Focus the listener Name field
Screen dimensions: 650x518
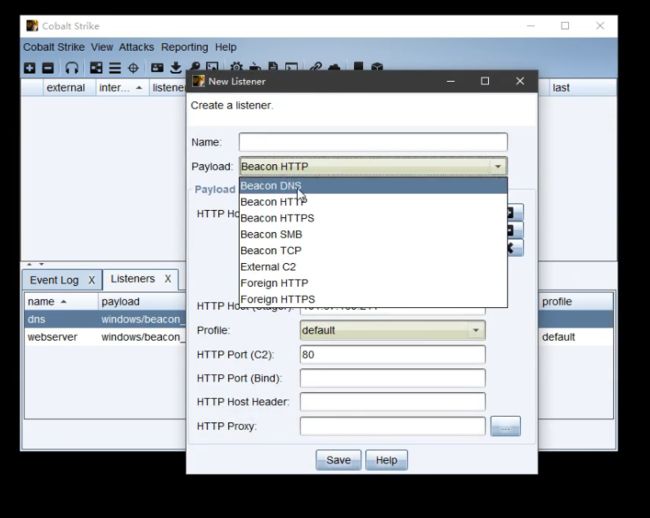373,142
